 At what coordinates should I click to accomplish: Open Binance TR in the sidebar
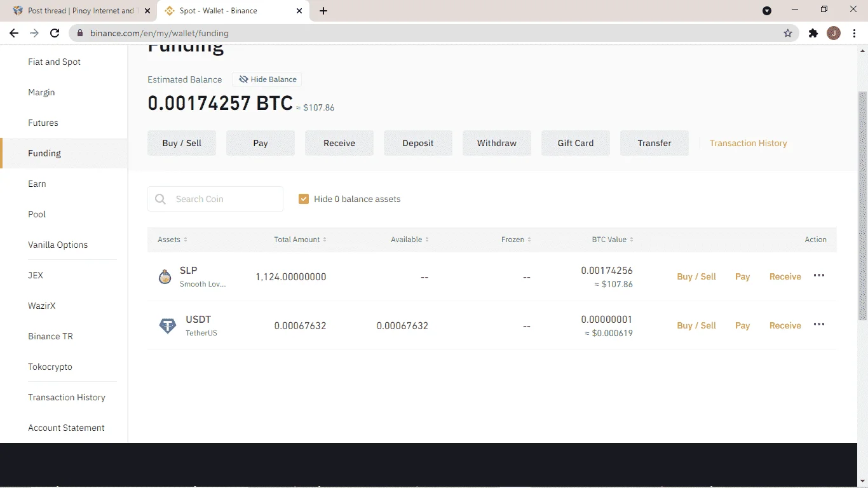(x=50, y=336)
